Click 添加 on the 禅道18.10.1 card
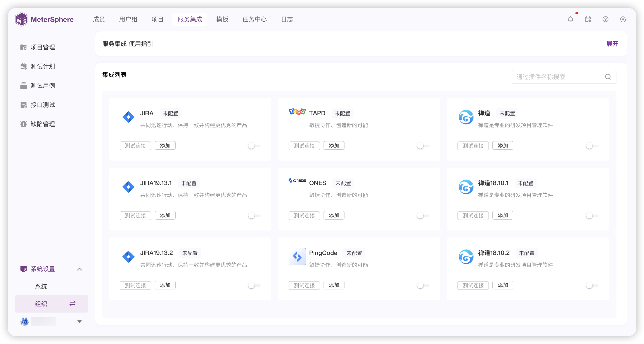Screen dimensions: 644x344 [503, 215]
